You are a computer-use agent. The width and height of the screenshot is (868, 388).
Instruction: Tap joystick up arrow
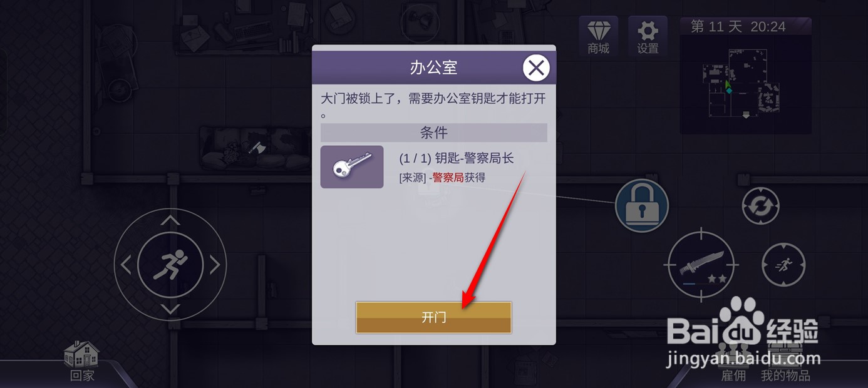pyautogui.click(x=170, y=220)
